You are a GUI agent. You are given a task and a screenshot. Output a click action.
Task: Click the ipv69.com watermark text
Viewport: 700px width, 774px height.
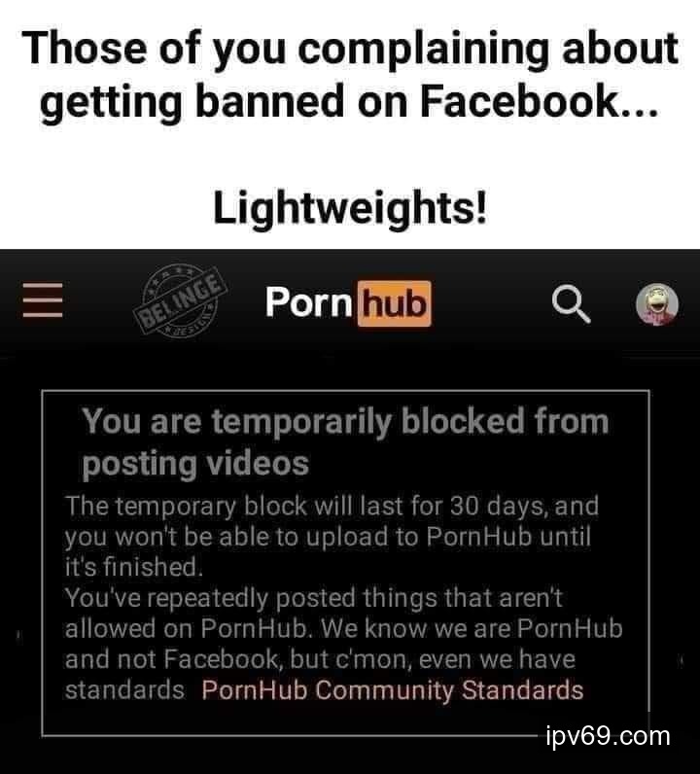coord(609,736)
